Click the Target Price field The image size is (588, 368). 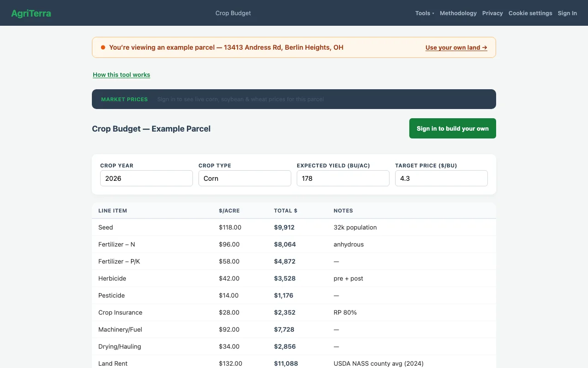pyautogui.click(x=441, y=178)
